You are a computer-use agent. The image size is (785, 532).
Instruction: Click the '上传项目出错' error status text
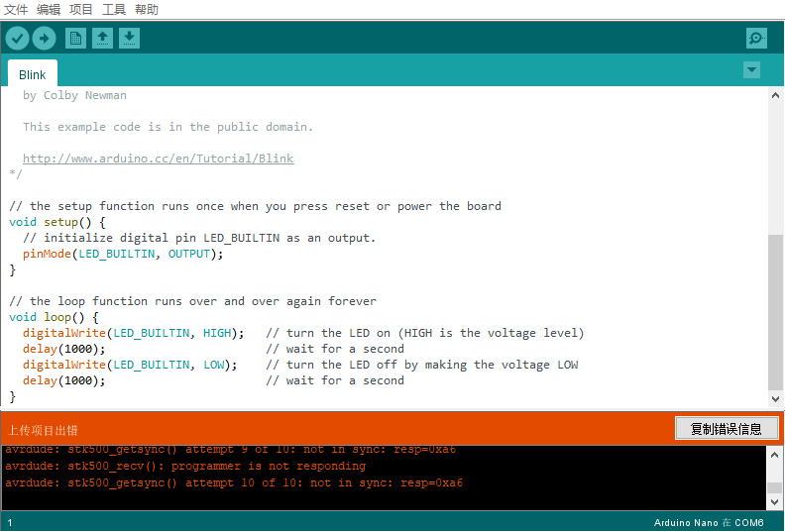click(x=43, y=430)
